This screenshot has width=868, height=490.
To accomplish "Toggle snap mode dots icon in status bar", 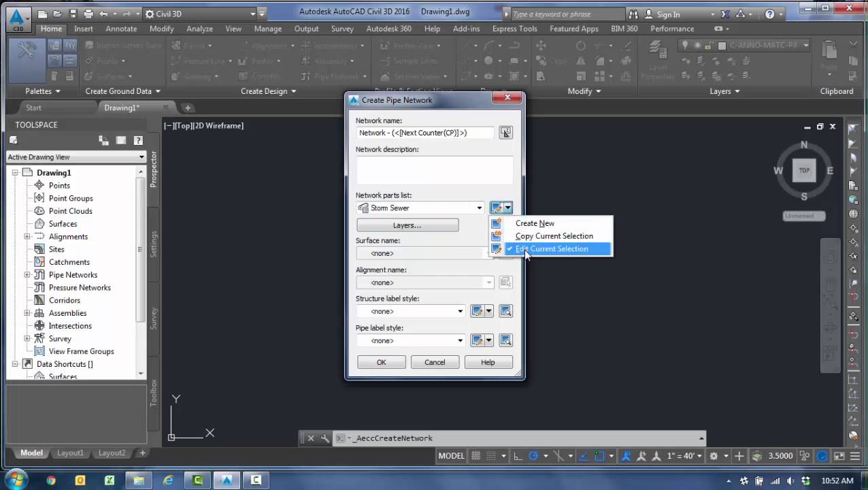I will coord(493,456).
